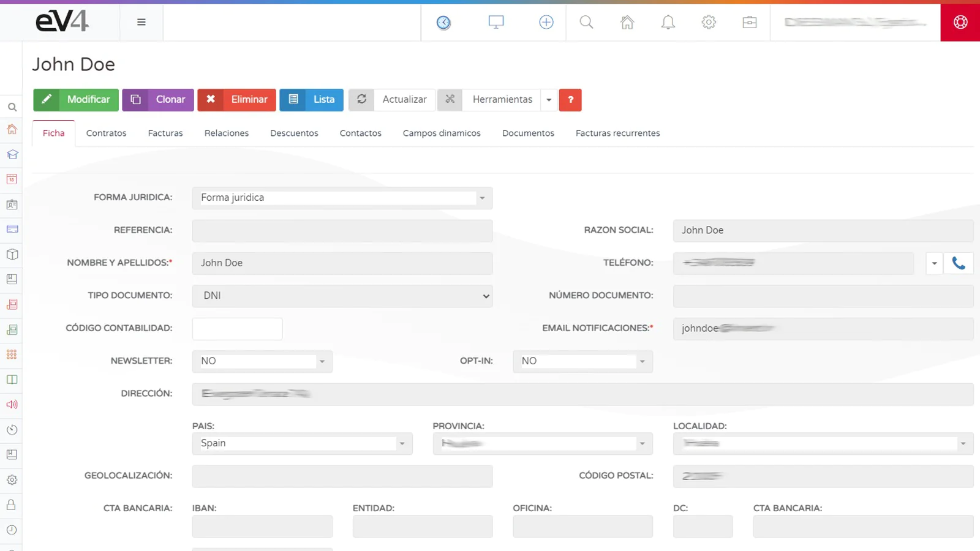Open the Forma juridica dropdown
980x551 pixels.
[x=342, y=198]
